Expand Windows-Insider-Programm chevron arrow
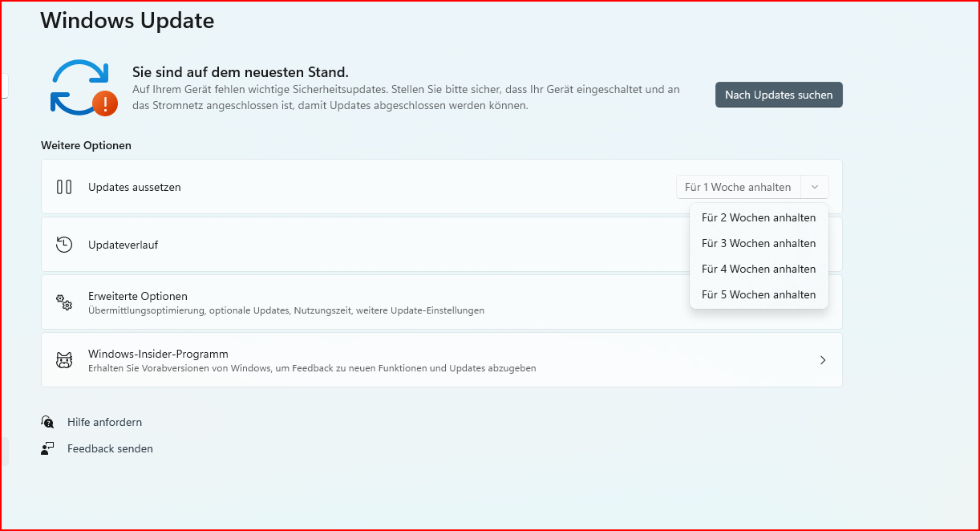The height and width of the screenshot is (531, 980). 822,360
